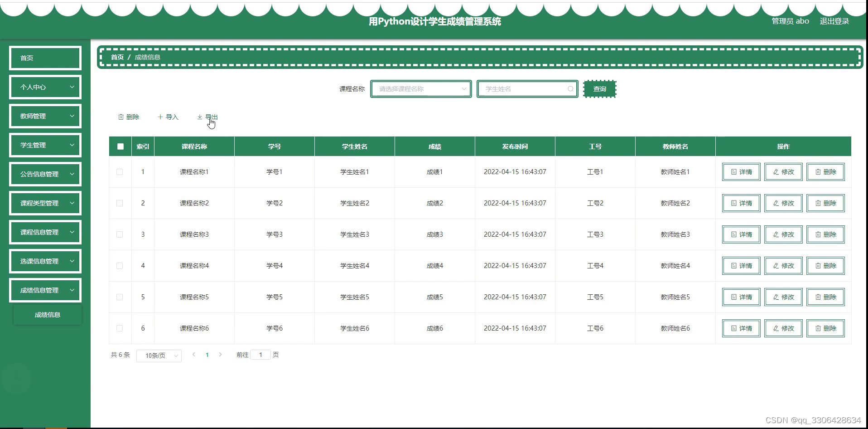
Task: Click the 学生姓名4 cell in the table
Action: (355, 266)
